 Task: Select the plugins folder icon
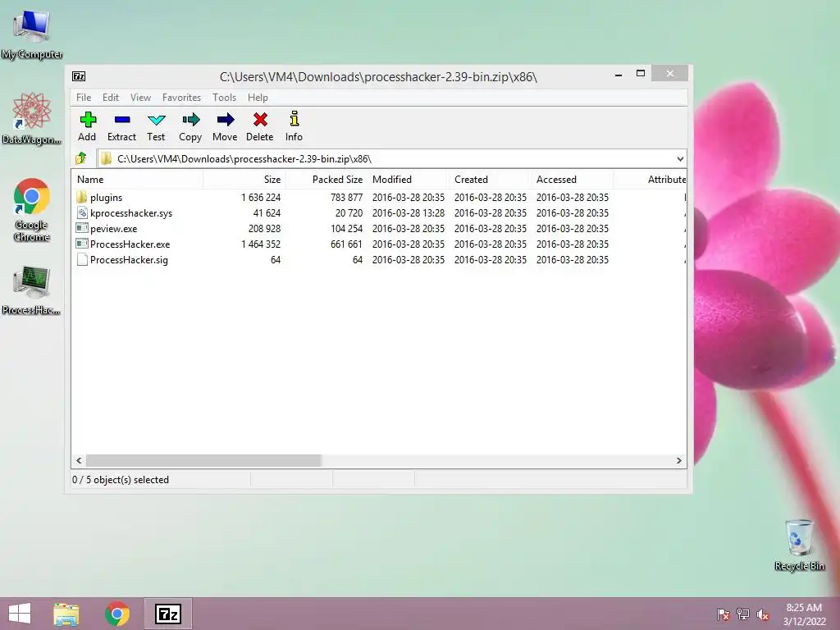tap(81, 197)
